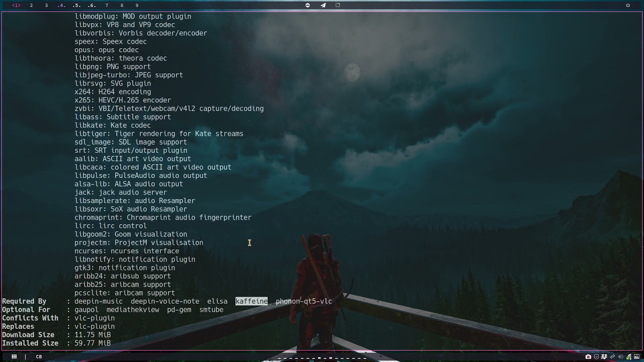Click the 'libvpx: VP8 and VP9 codec' line

(x=125, y=25)
